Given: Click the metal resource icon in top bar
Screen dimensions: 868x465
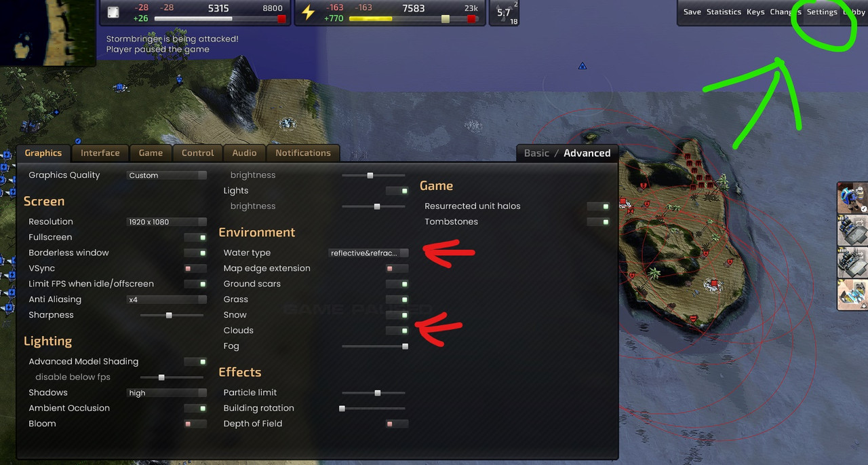Looking at the screenshot, I should click(114, 13).
